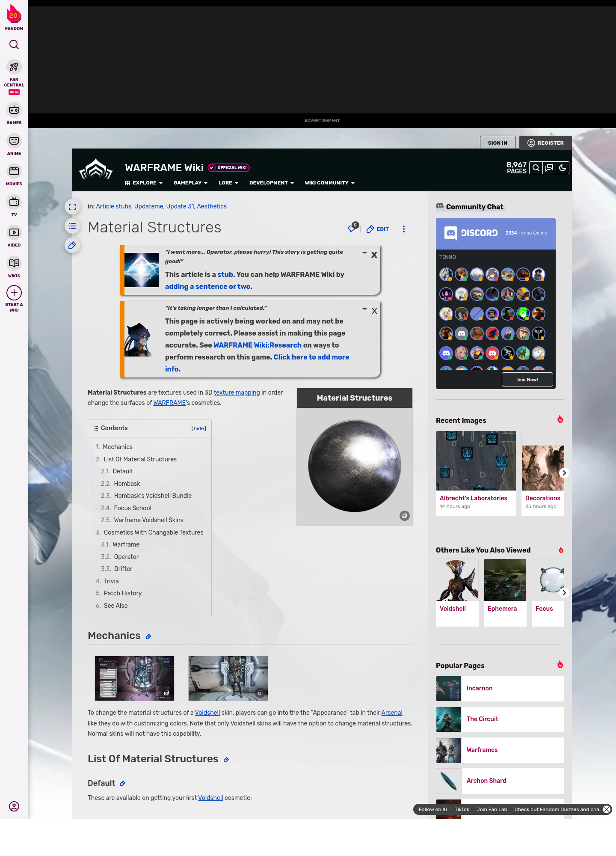Enlarge the Material Structures sphere image
The image size is (616, 856).
click(x=405, y=516)
